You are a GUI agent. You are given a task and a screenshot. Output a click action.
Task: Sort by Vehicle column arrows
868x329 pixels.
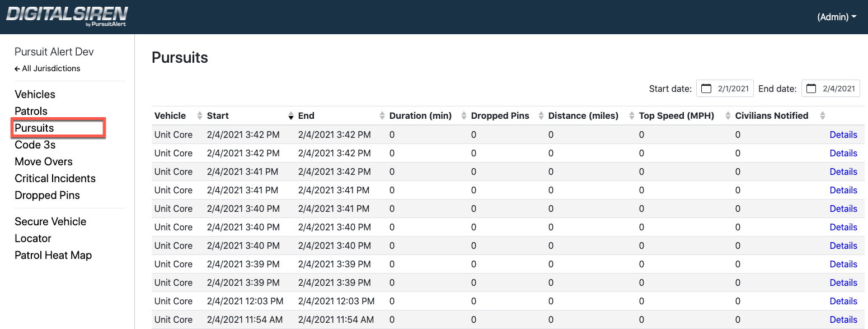(200, 116)
